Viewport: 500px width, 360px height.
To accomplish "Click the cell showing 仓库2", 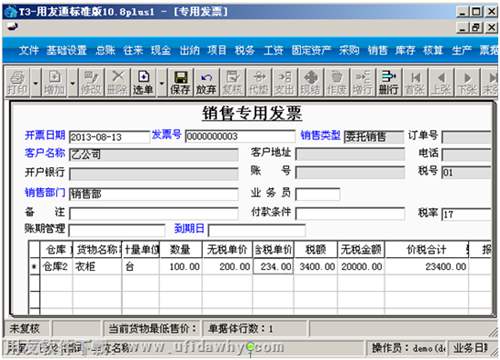I will point(56,266).
